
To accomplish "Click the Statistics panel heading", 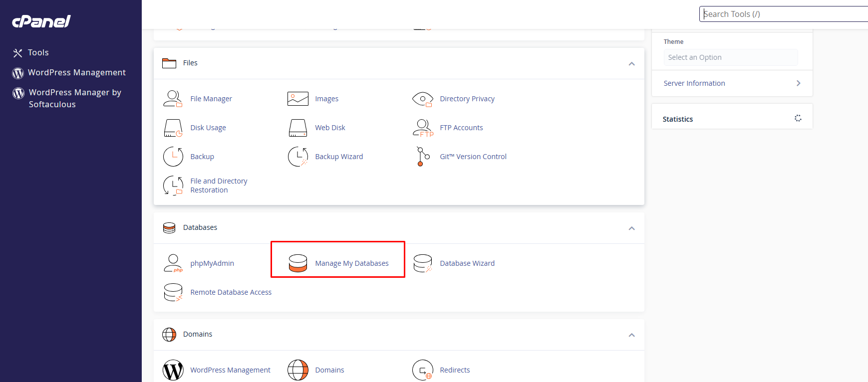I will (678, 119).
